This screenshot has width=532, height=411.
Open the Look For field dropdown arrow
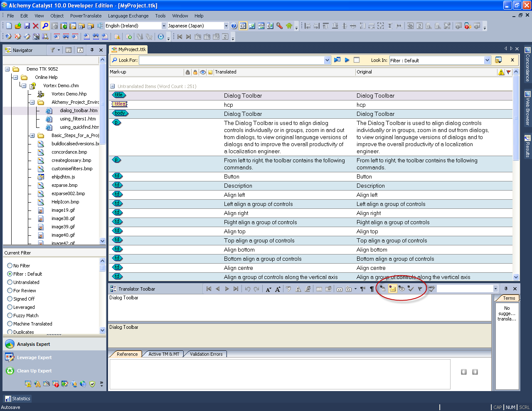327,60
